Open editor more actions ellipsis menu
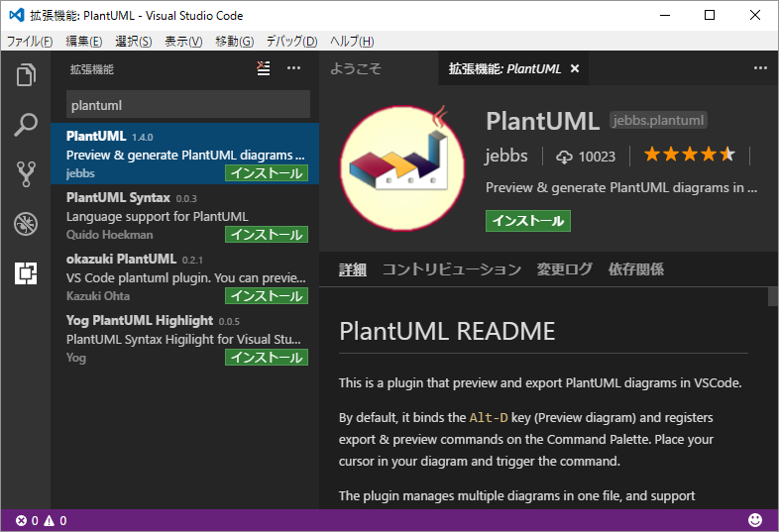This screenshot has height=532, width=779. 760,68
